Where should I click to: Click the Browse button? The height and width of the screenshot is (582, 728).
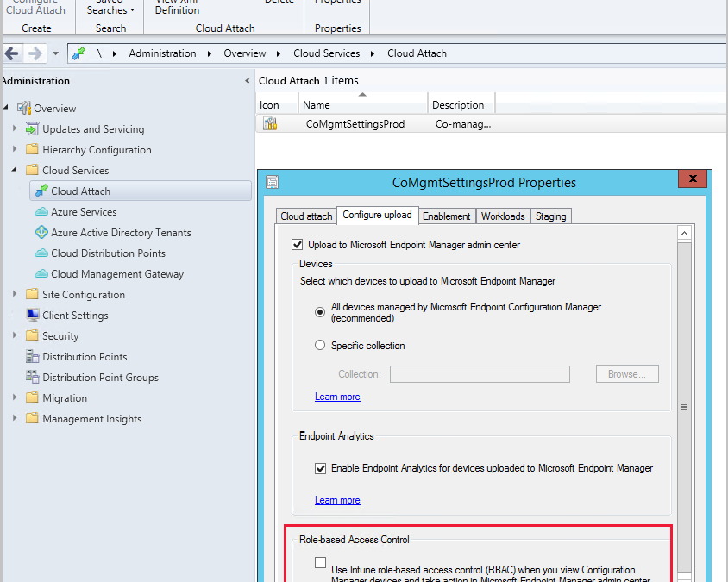(627, 374)
